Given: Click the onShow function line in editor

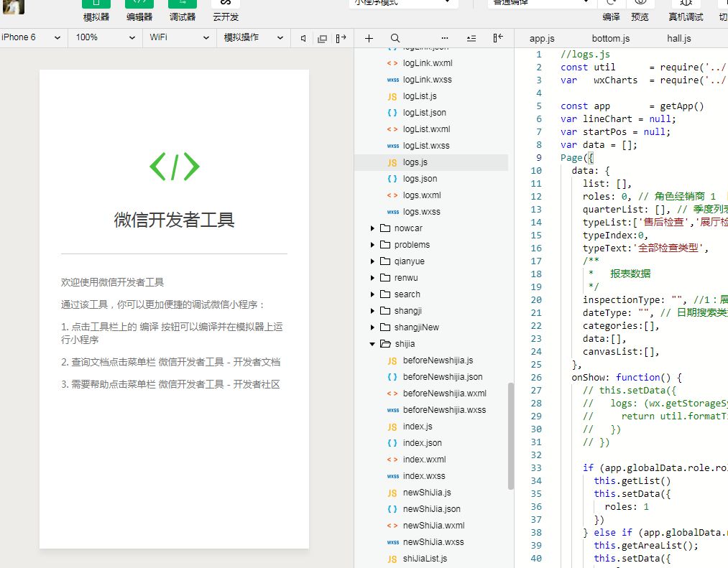Looking at the screenshot, I should (627, 377).
